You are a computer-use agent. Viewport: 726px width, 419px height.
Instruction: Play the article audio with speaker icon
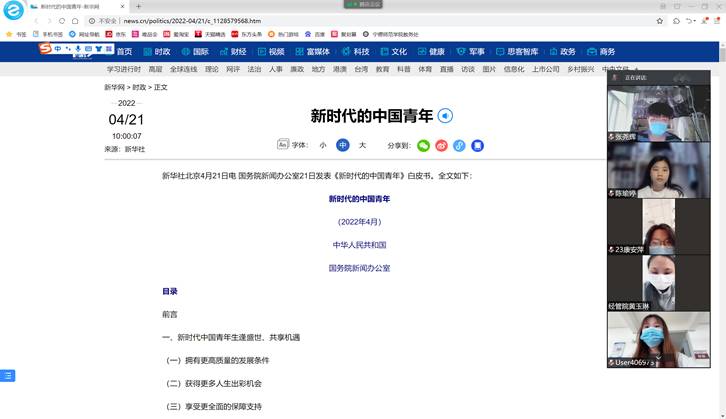446,115
